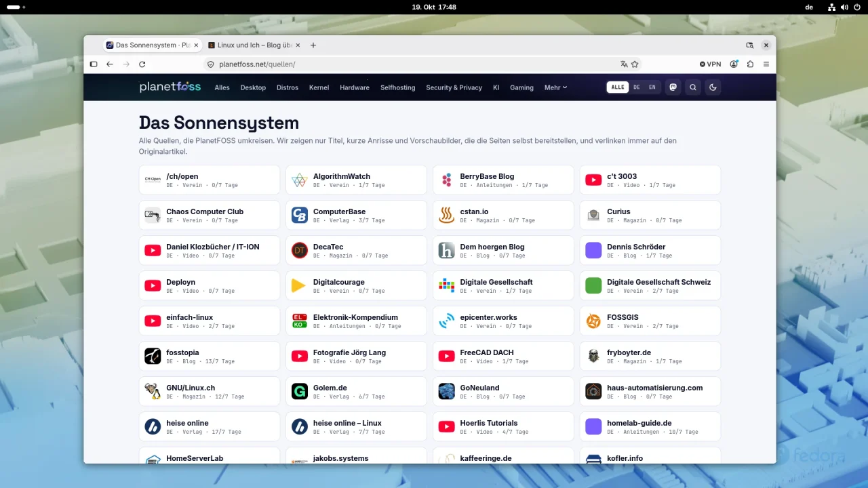Viewport: 868px width, 488px height.
Task: Open the extensions puzzle icon
Action: [x=750, y=64]
